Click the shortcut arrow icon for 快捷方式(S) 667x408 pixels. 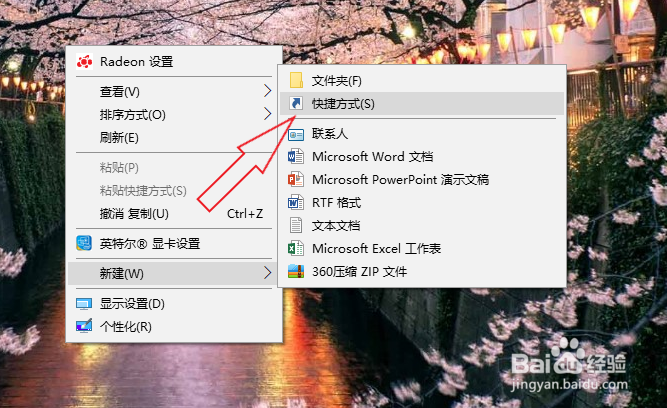(x=296, y=103)
